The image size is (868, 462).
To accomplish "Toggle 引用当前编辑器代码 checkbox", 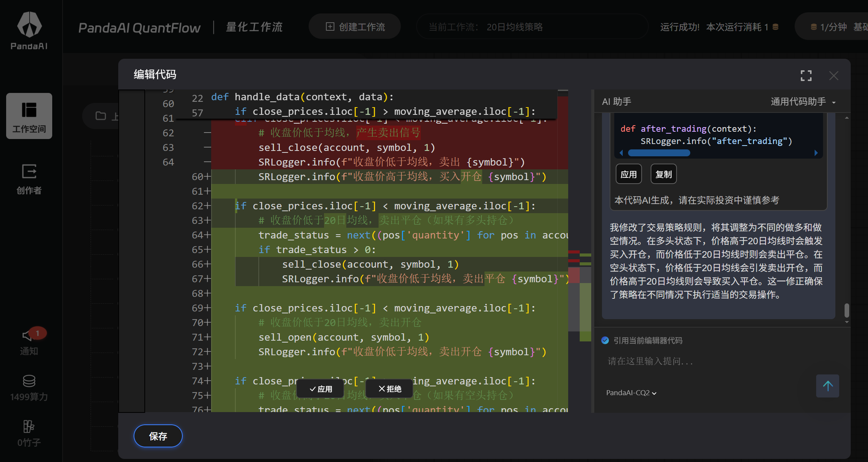I will pos(605,340).
